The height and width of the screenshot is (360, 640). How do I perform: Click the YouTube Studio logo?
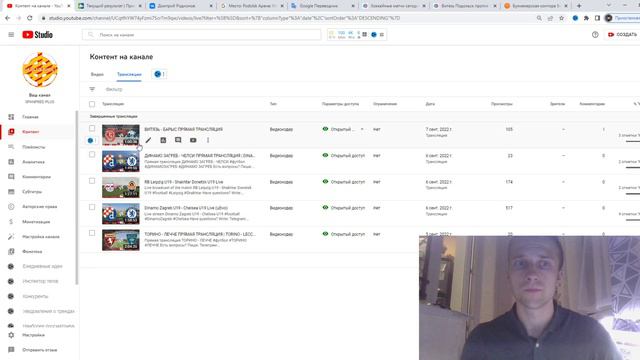click(x=38, y=35)
